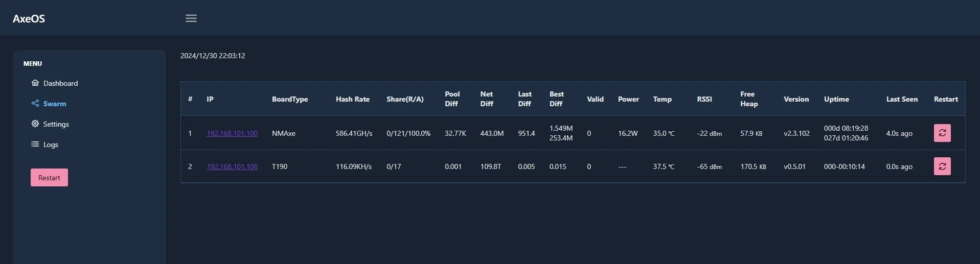Click the Valid column header
Screen dimensions: 980x264
[x=595, y=99]
